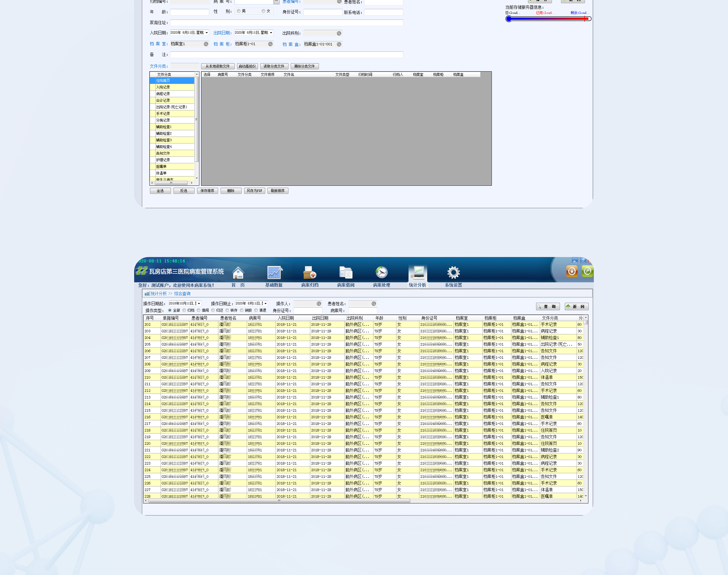This screenshot has height=575, width=728.
Task: Open the 入院日期 date picker dropdown
Action: 207,33
